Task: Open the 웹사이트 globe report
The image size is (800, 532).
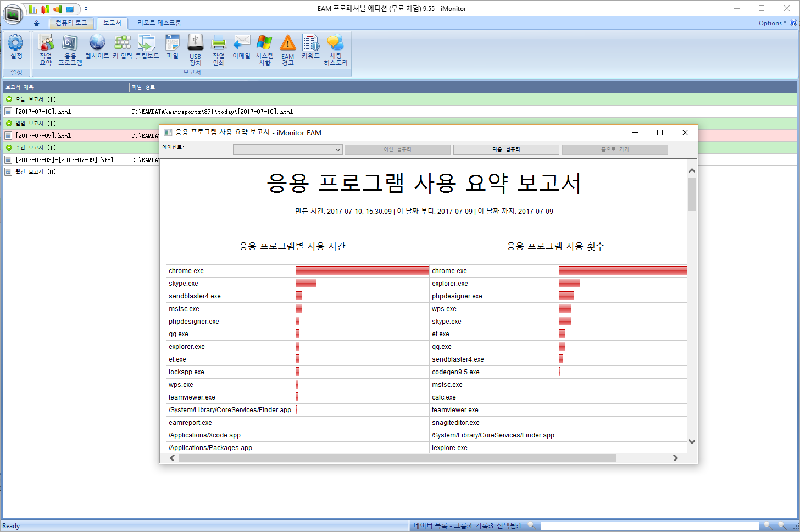Action: [97, 47]
